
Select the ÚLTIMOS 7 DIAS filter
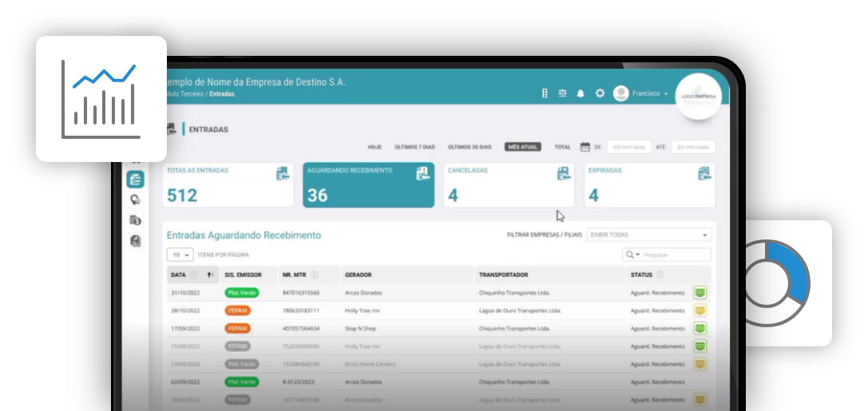[414, 147]
